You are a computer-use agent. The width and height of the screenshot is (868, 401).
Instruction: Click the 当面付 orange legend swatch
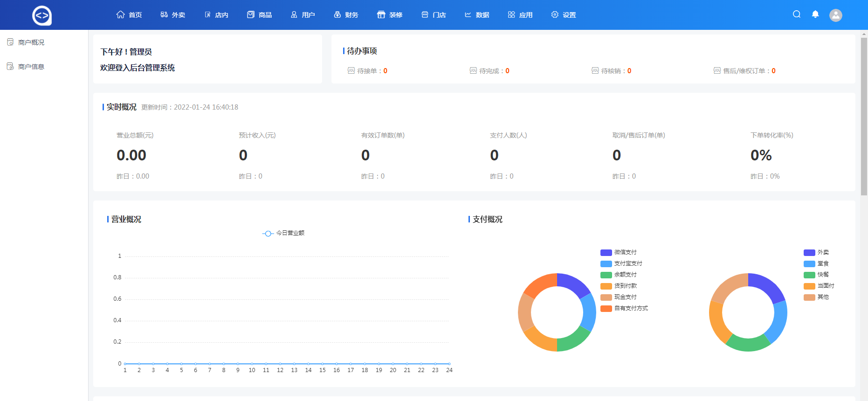coord(809,286)
